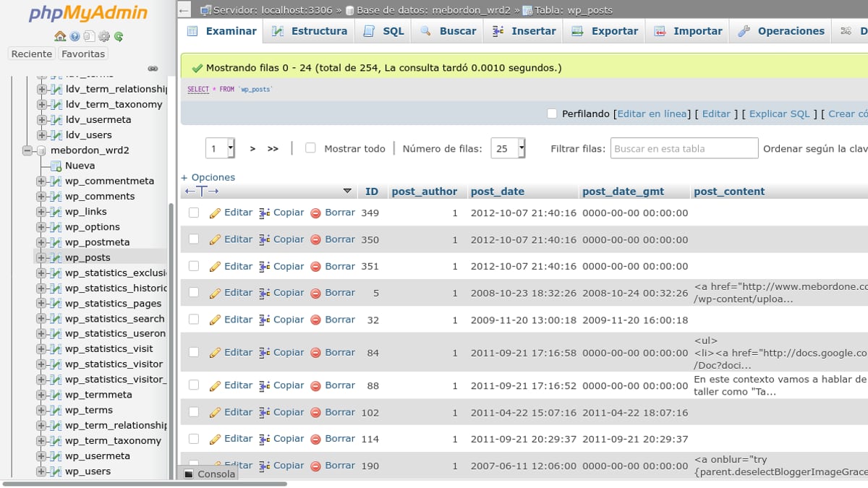Screen dimensions: 868x488
Task: Go to last page with >> button
Action: tap(273, 149)
